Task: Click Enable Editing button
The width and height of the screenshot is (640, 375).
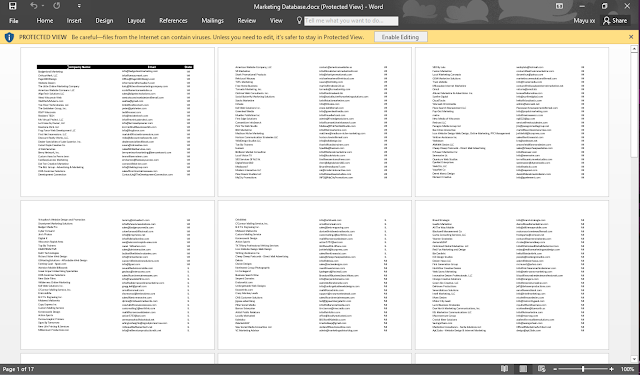Action: pyautogui.click(x=400, y=37)
